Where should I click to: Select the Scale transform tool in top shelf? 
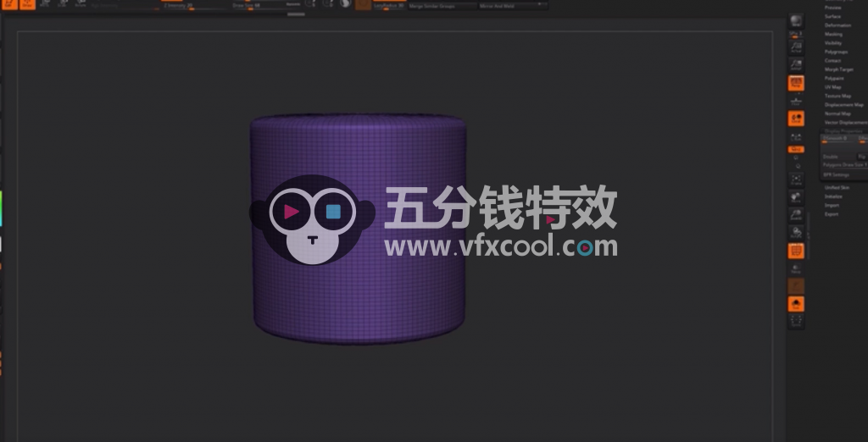click(63, 3)
